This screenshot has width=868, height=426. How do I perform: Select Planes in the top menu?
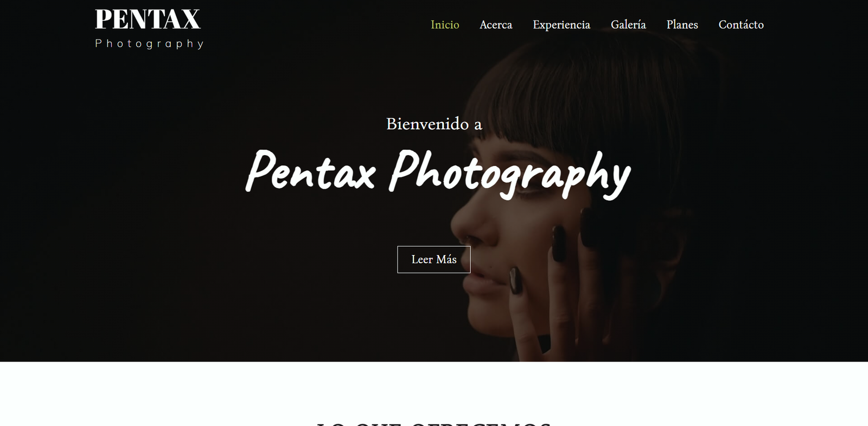682,24
